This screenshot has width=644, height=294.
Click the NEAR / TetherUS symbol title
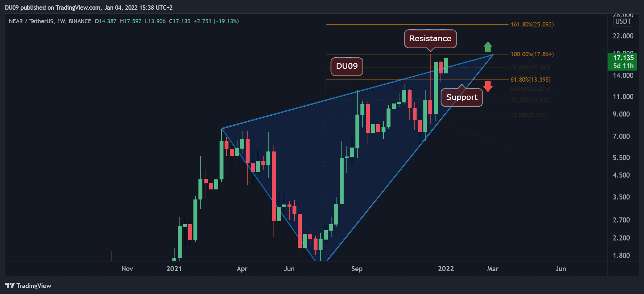click(x=31, y=21)
